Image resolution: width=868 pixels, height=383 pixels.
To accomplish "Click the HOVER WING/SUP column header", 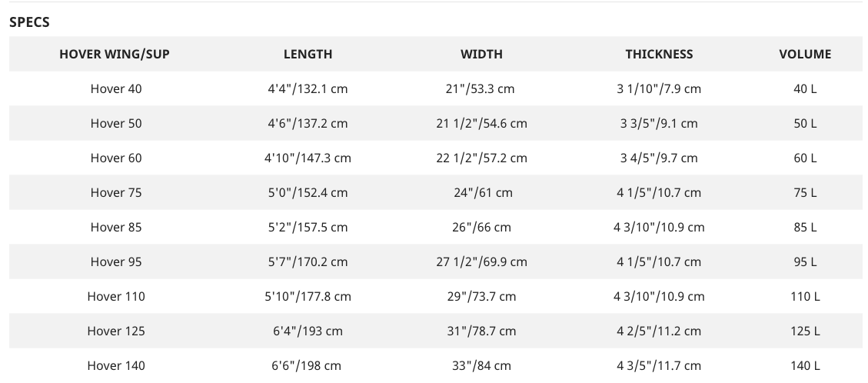I will click(x=115, y=55).
